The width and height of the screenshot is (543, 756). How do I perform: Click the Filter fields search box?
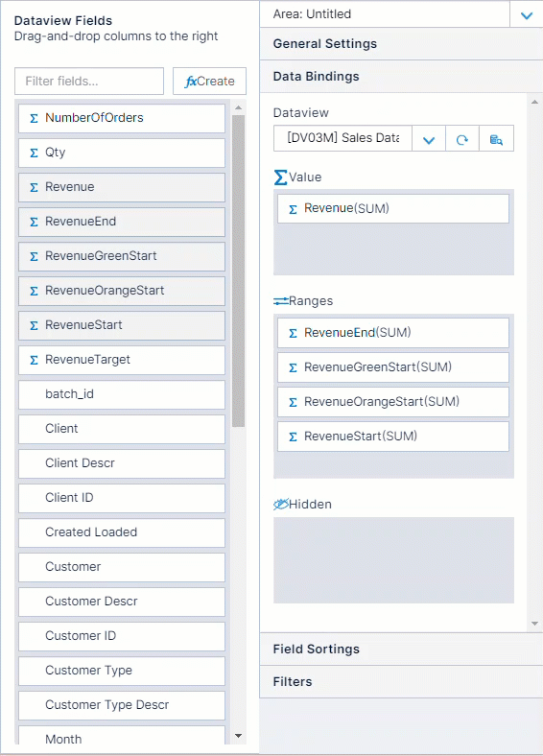coord(89,81)
